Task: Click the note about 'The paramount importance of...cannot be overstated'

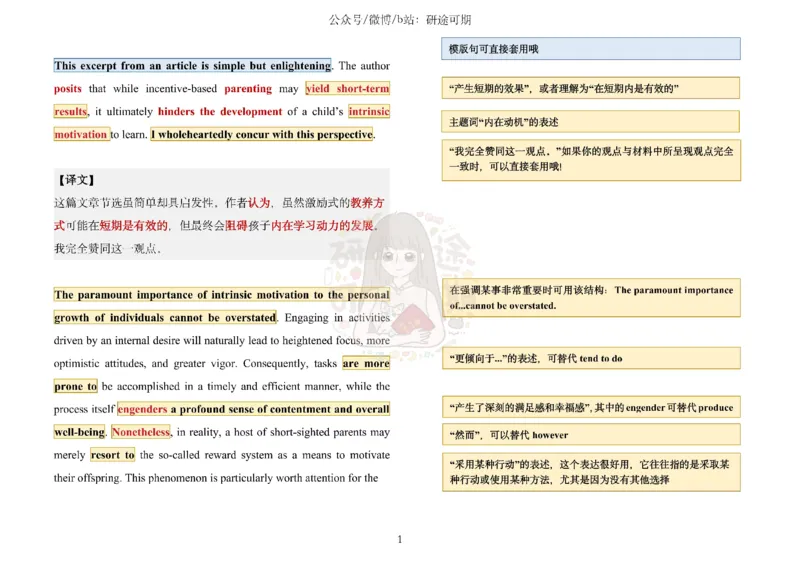Action: (591, 298)
